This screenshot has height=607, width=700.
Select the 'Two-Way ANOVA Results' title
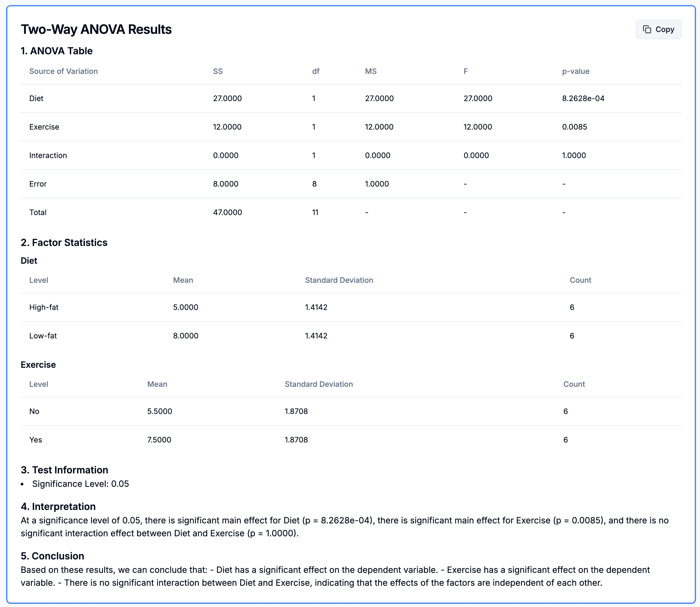click(x=96, y=30)
